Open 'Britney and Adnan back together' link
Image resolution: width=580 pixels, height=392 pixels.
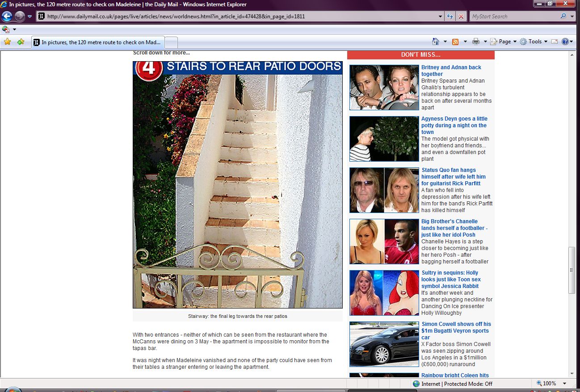pyautogui.click(x=451, y=71)
